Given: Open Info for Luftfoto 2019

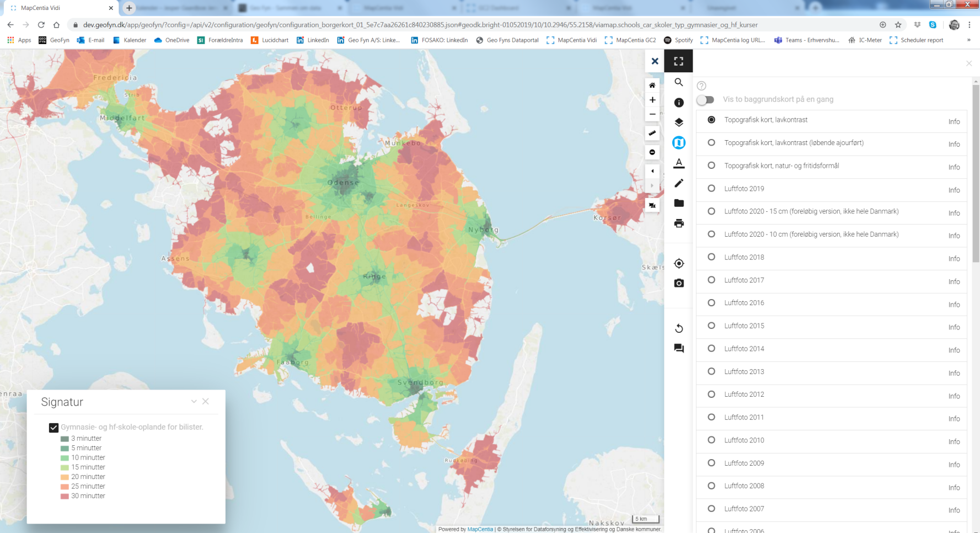Looking at the screenshot, I should pos(954,190).
